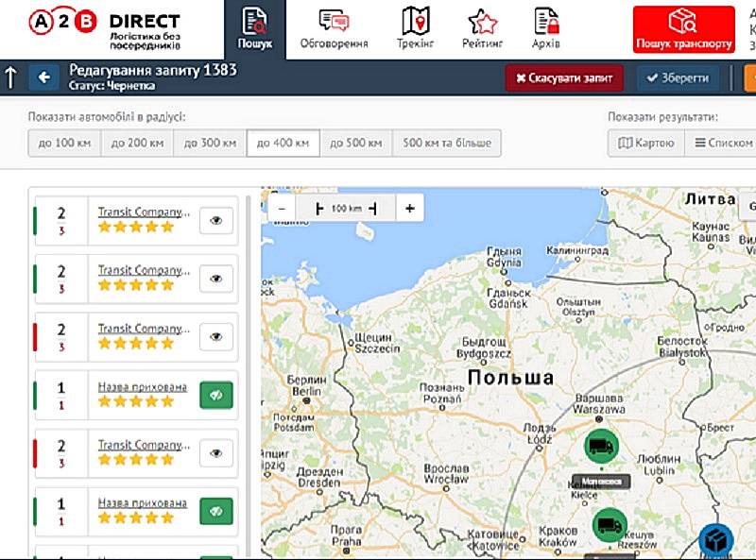Click the green truck marker near Krakow

pos(610,526)
